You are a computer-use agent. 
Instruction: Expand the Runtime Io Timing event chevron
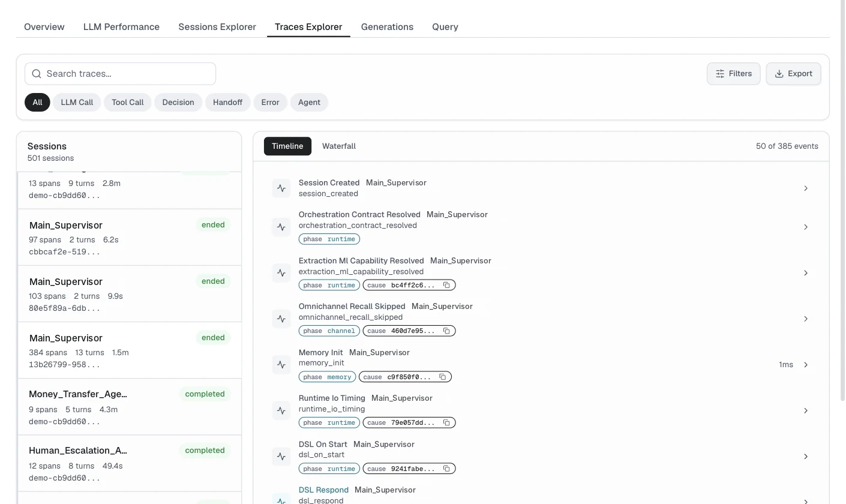click(x=806, y=410)
